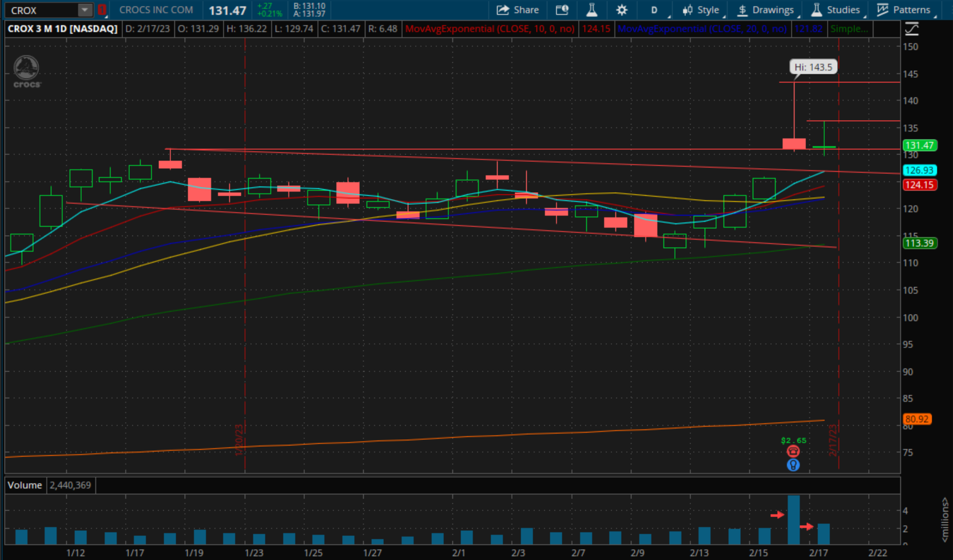Click the green 131.47 price axis tag

(919, 145)
